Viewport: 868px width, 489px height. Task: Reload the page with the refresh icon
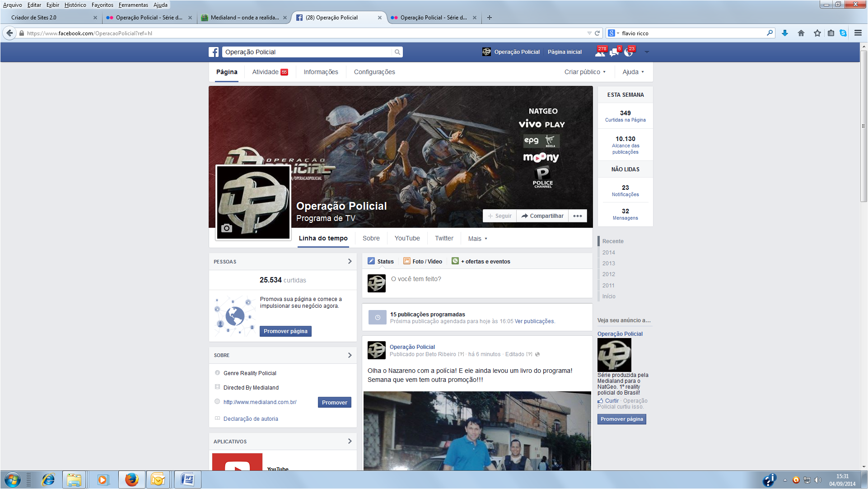[597, 33]
